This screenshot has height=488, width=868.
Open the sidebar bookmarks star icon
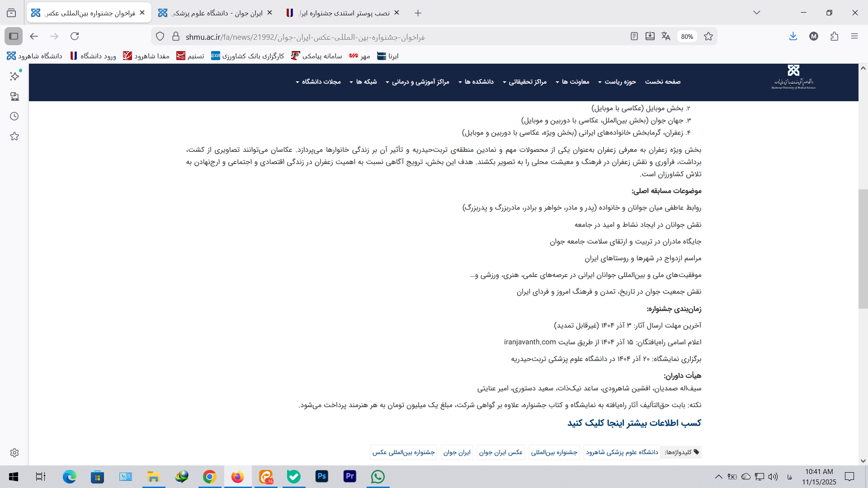coord(14,136)
